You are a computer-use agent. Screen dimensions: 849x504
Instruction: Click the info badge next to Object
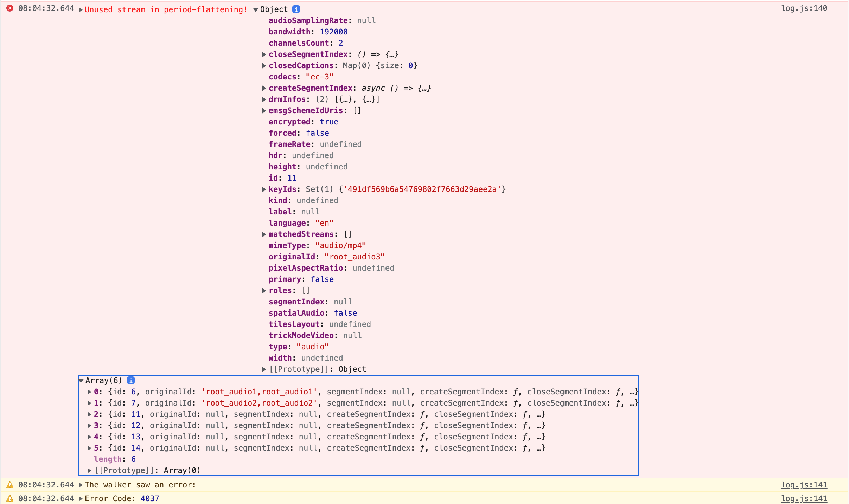pyautogui.click(x=296, y=9)
